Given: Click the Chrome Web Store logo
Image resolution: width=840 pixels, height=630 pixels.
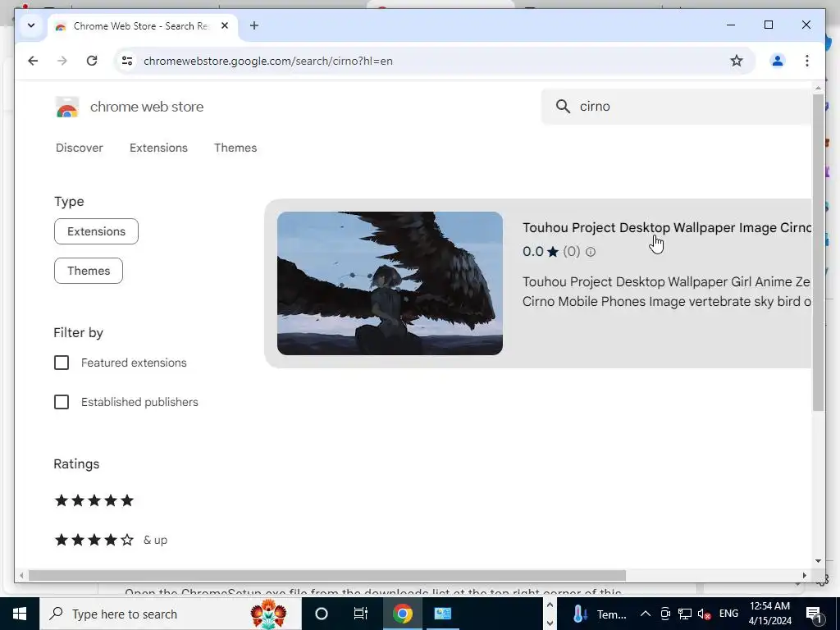Looking at the screenshot, I should [67, 107].
